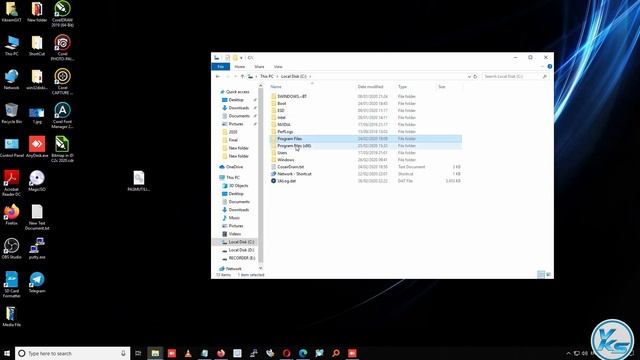
Task: Open the View ribbon tab
Action: [x=278, y=67]
